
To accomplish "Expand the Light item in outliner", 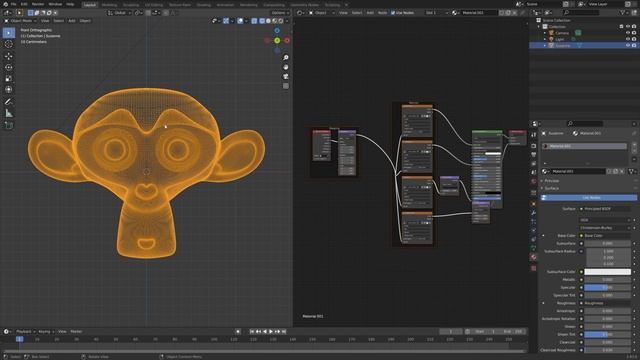I will pyautogui.click(x=544, y=39).
